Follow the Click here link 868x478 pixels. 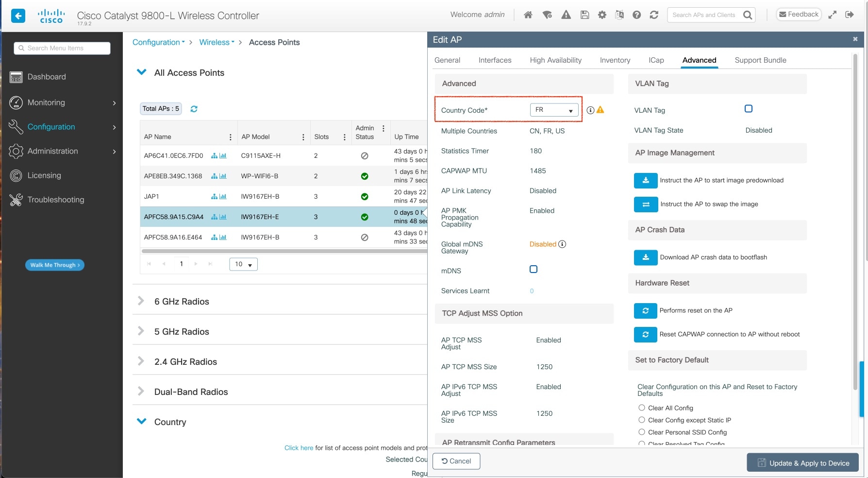tap(299, 448)
